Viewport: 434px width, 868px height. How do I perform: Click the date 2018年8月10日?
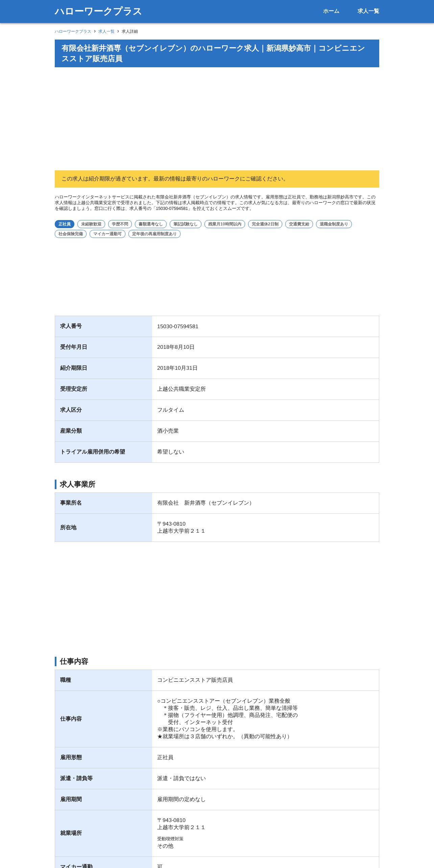[x=176, y=347]
